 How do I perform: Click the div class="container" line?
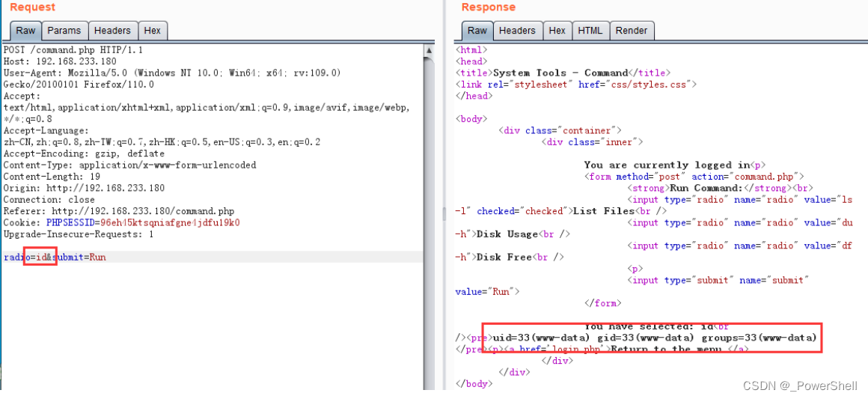(x=560, y=130)
